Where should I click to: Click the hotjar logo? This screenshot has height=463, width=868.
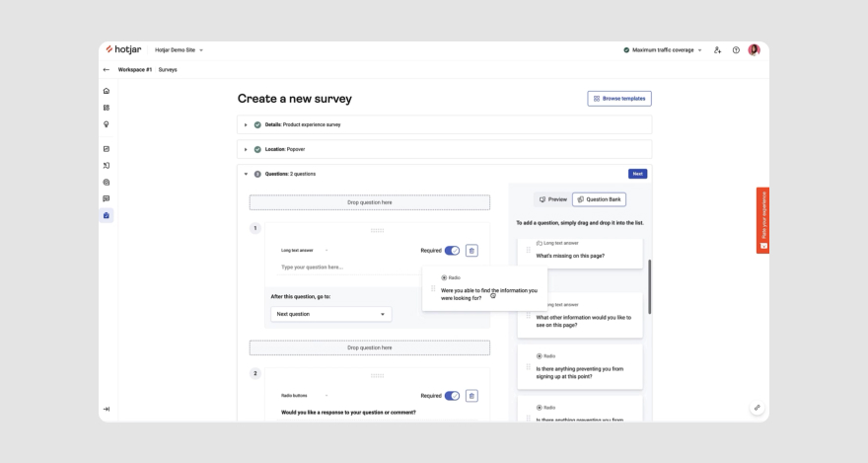pos(123,49)
